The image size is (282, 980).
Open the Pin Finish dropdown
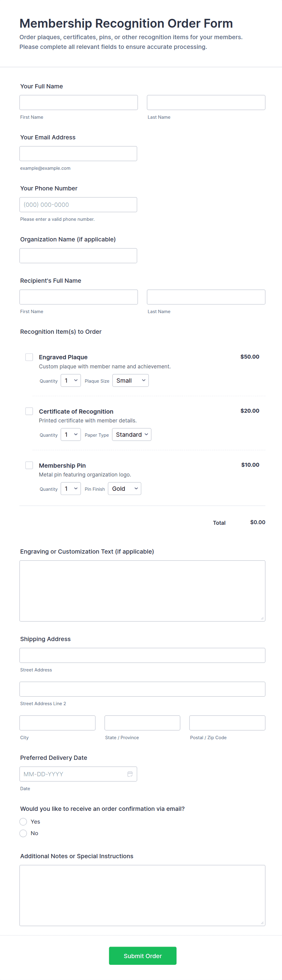[124, 488]
